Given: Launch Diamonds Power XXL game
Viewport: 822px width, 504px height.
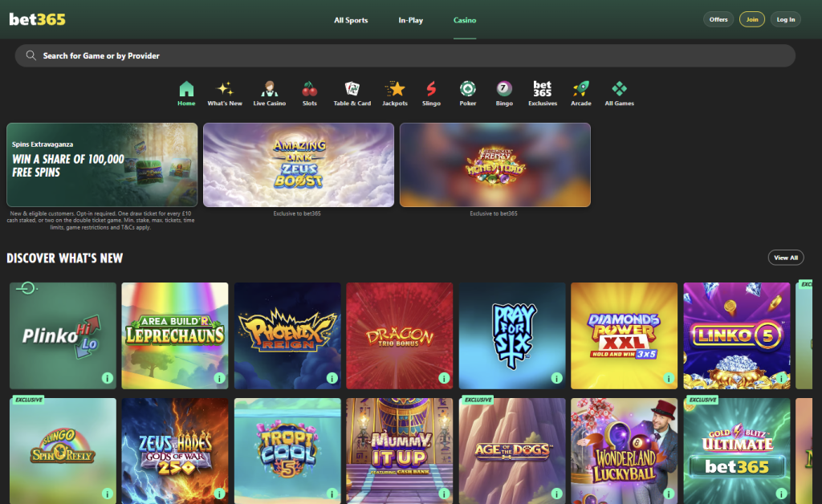Looking at the screenshot, I should [x=624, y=335].
